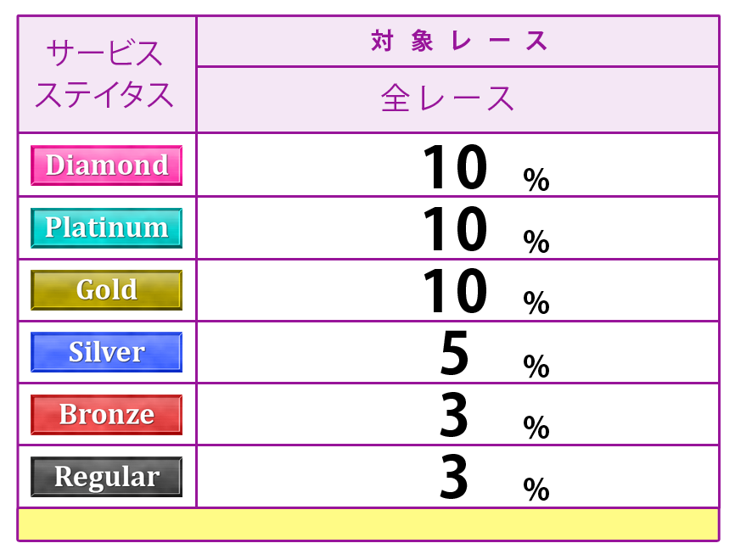Viewport: 735px width, 560px height.
Task: Click the Gold row 10 value
Action: [x=455, y=292]
